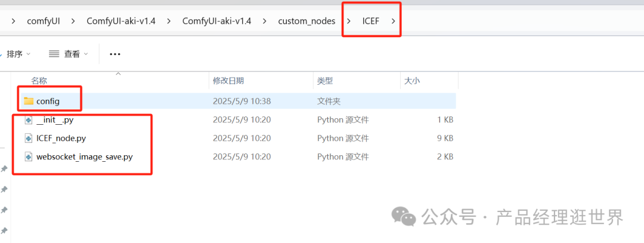This screenshot has height=243, width=644.
Task: Open the config folder icon
Action: click(29, 101)
